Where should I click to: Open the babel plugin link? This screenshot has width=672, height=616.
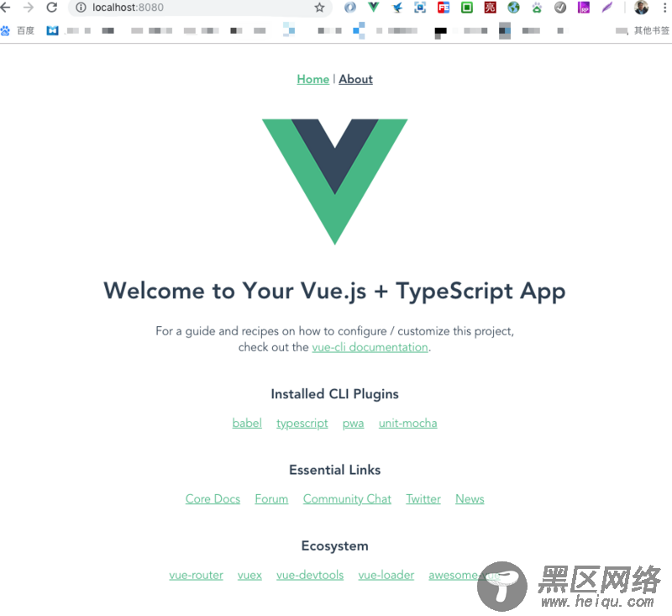[247, 423]
